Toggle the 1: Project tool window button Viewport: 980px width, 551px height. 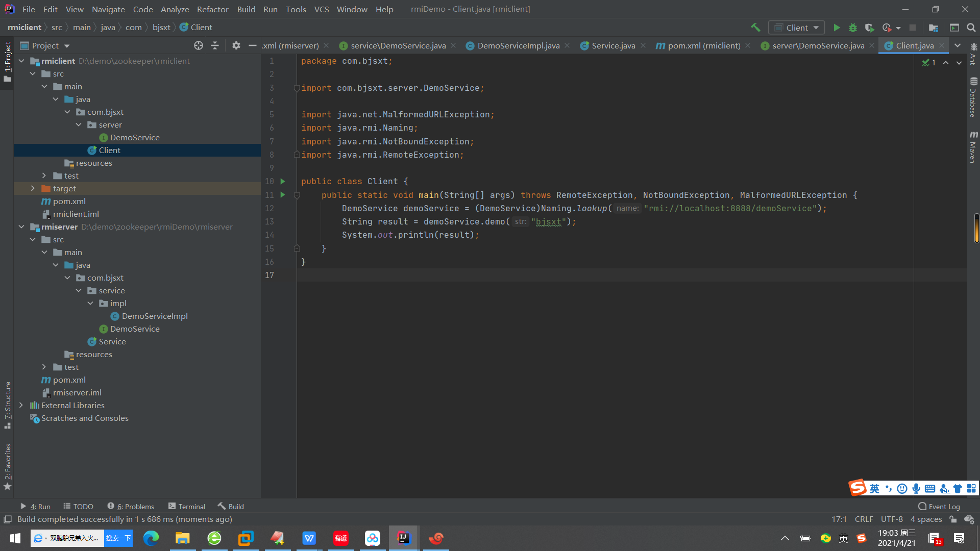click(x=7, y=62)
